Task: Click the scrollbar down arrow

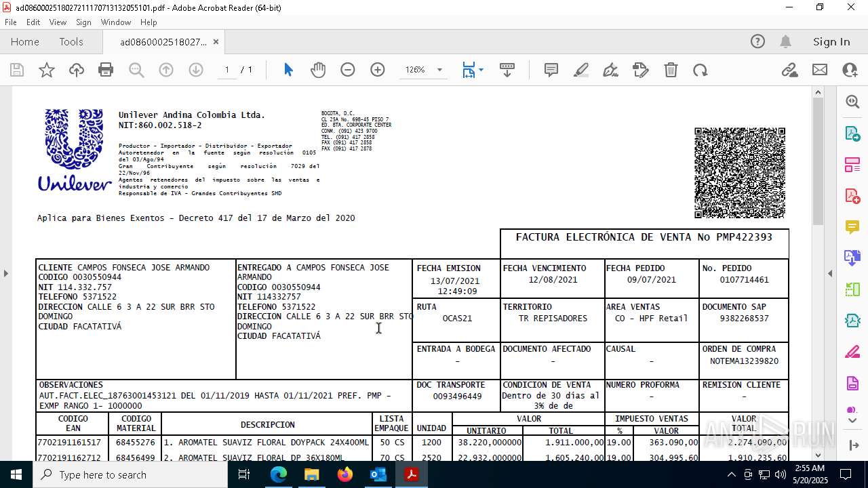Action: [818, 455]
